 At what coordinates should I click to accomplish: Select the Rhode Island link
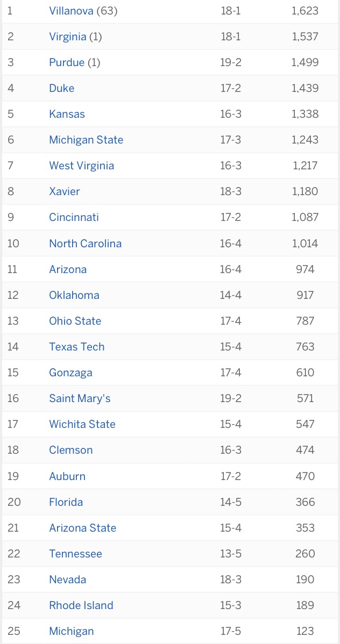pos(81,605)
